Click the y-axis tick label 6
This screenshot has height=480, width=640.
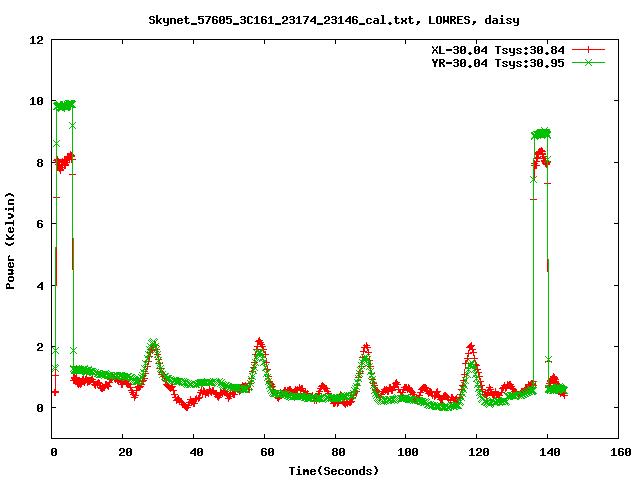(40, 224)
